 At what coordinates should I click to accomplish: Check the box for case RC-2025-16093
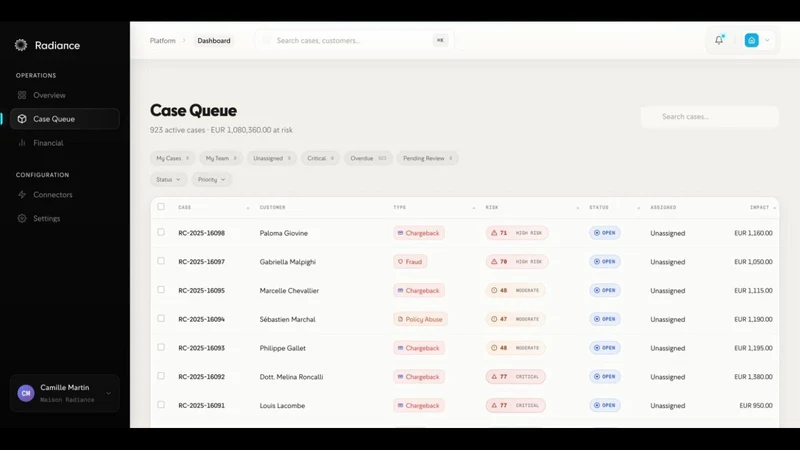(x=161, y=347)
